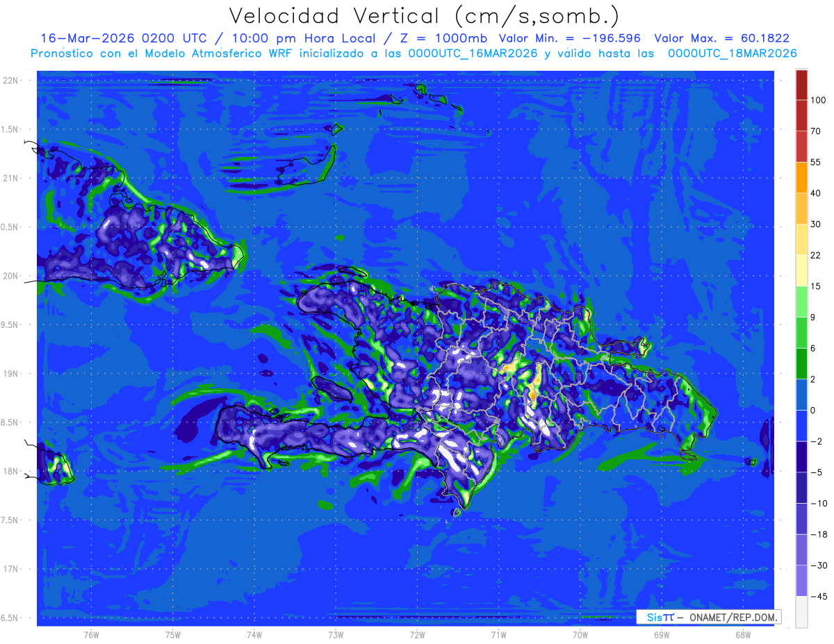Click the valid-until time "0000UTC_18MAR2026"

click(732, 53)
